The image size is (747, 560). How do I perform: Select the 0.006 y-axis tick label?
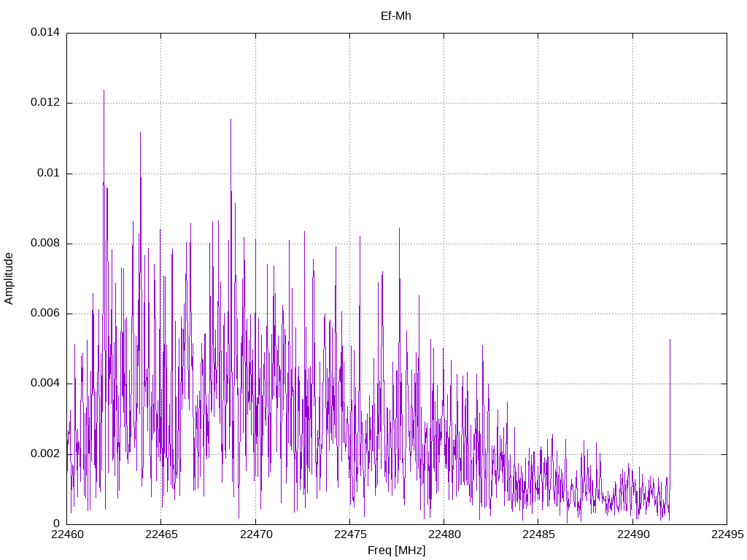pyautogui.click(x=45, y=314)
